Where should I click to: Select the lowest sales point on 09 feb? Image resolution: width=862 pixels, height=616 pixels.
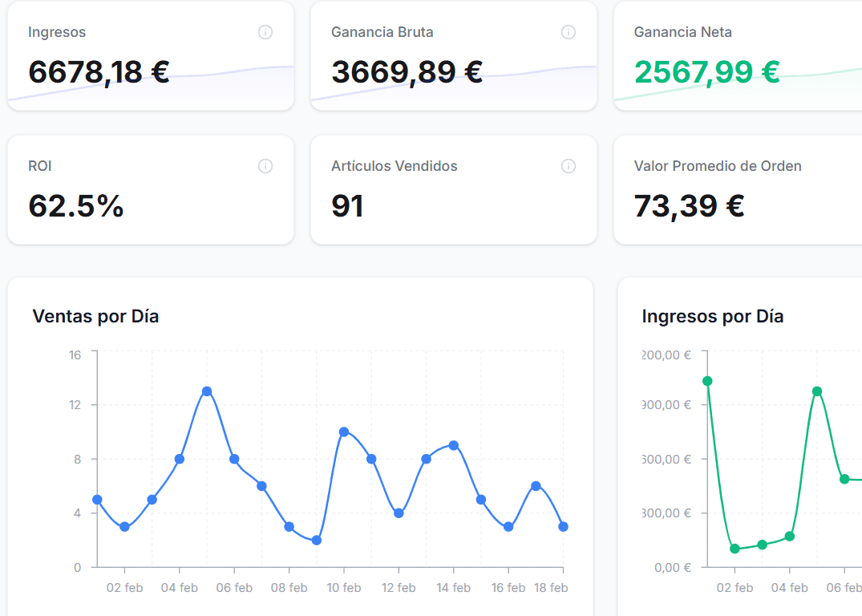point(317,541)
